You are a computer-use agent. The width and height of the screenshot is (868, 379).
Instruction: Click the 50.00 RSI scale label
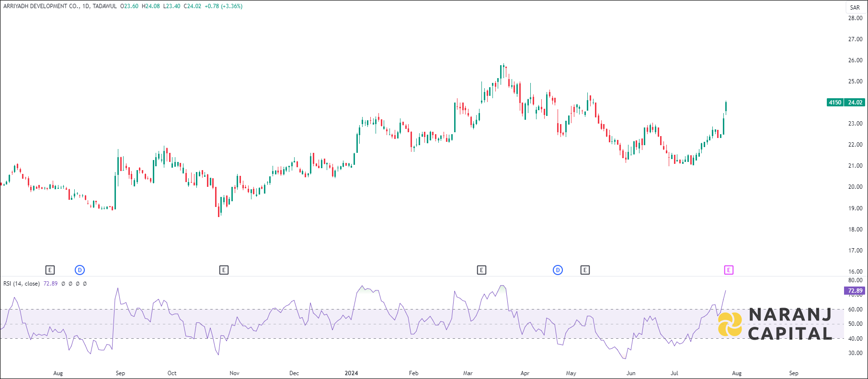[x=855, y=324]
